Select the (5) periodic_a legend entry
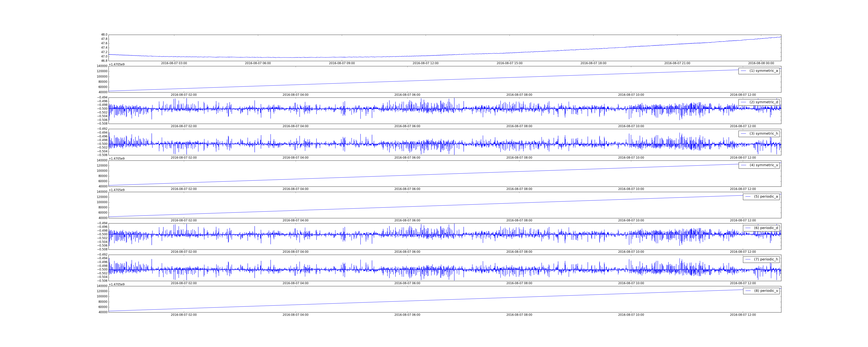 tap(761, 196)
